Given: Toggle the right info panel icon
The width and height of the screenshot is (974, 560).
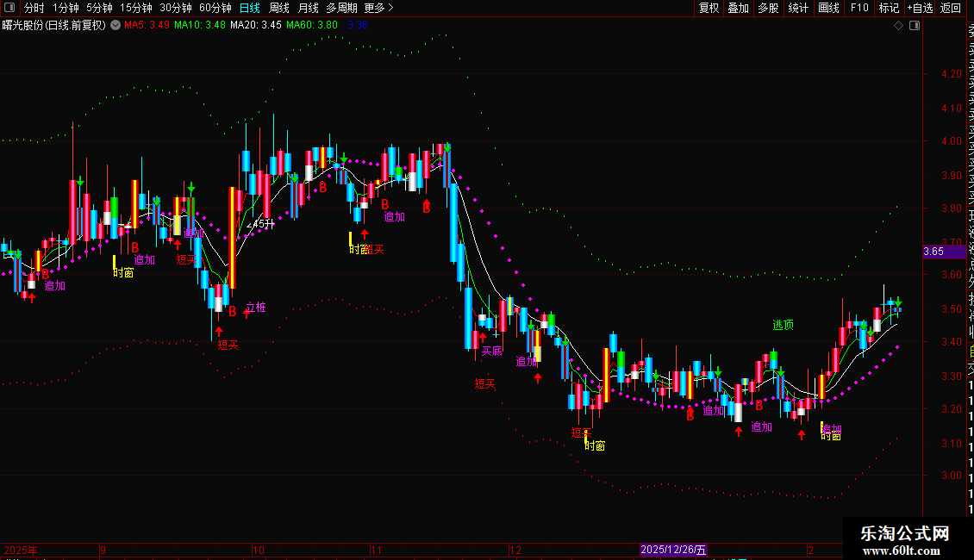Looking at the screenshot, I should 915,25.
